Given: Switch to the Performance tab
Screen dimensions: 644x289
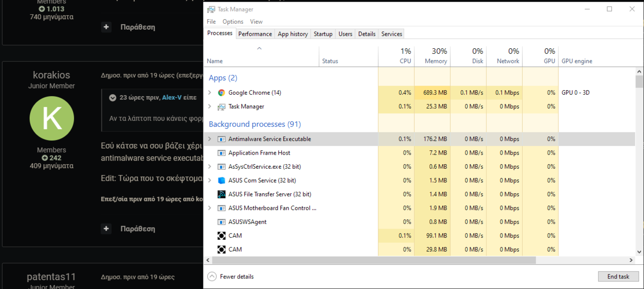Looking at the screenshot, I should [x=255, y=34].
